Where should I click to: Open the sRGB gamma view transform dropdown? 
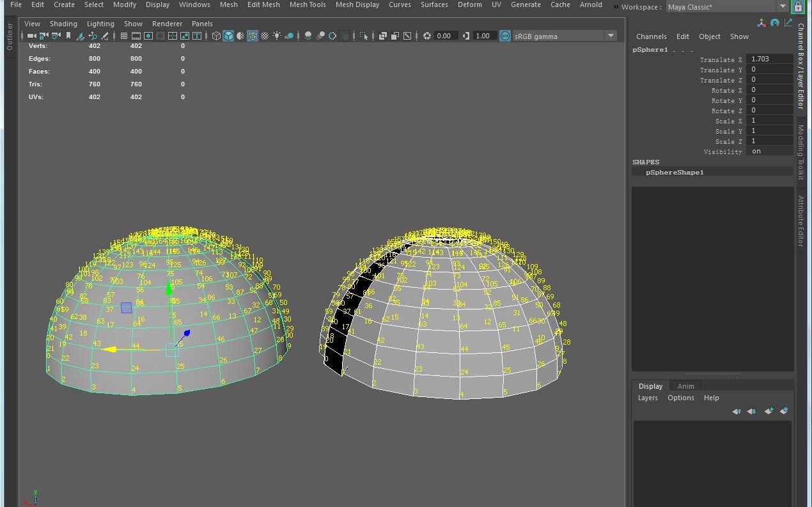[609, 36]
